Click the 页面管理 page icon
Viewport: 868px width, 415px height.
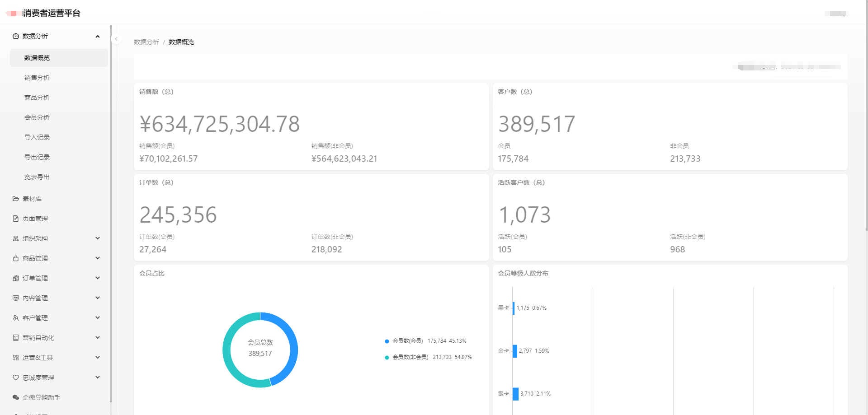tap(16, 219)
